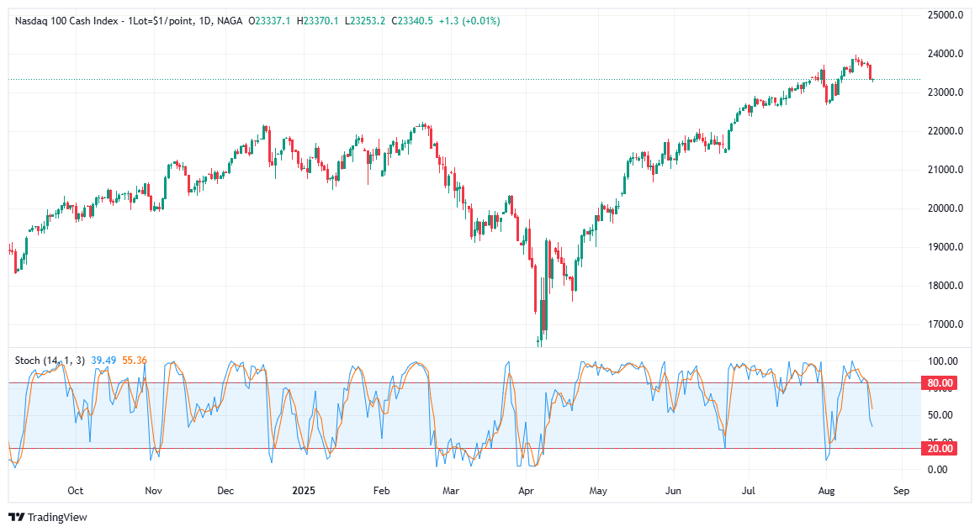Select the blue %K value 39.49
980x532 pixels.
pos(105,359)
